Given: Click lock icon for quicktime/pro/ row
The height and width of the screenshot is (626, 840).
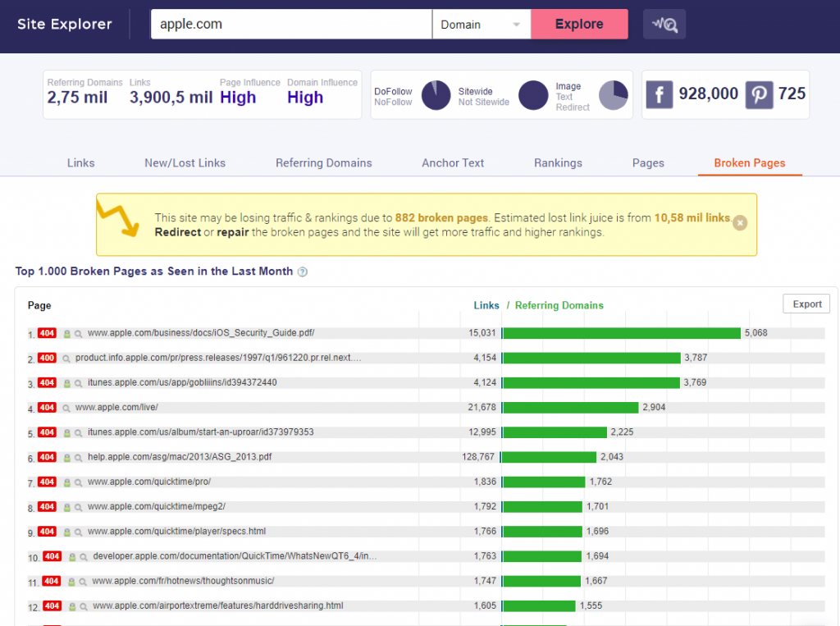Looking at the screenshot, I should point(67,483).
